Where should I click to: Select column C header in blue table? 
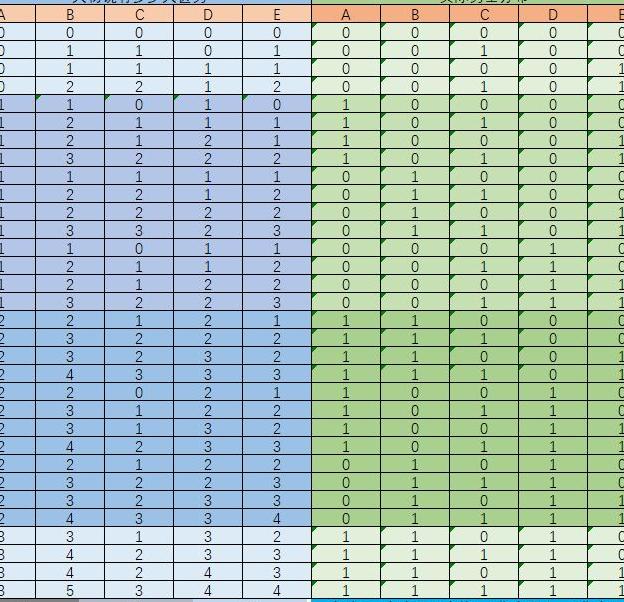(139, 15)
